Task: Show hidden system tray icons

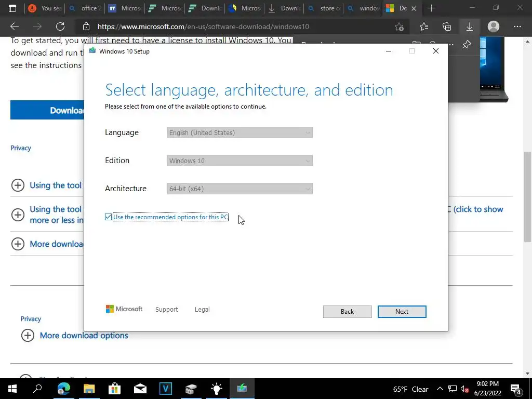Action: click(x=440, y=389)
